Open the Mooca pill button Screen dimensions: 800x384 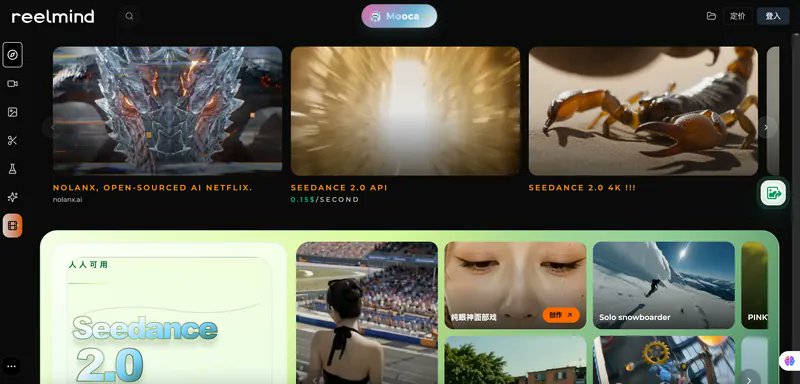399,16
